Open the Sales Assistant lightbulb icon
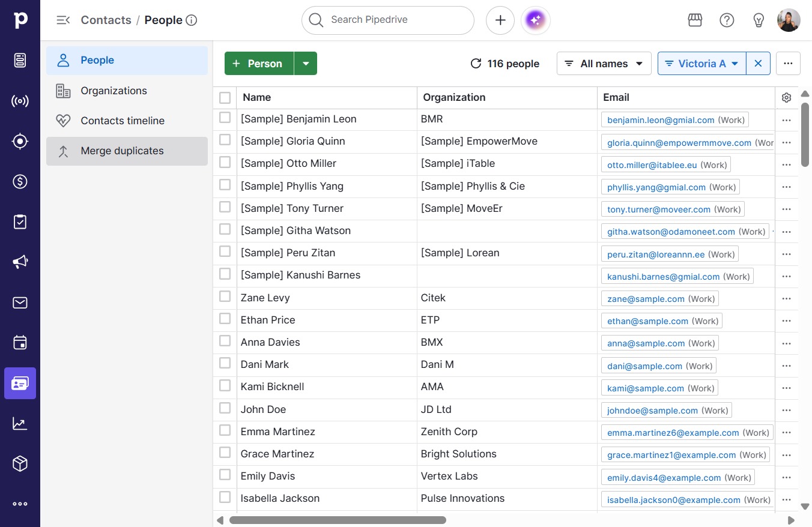 (x=759, y=20)
